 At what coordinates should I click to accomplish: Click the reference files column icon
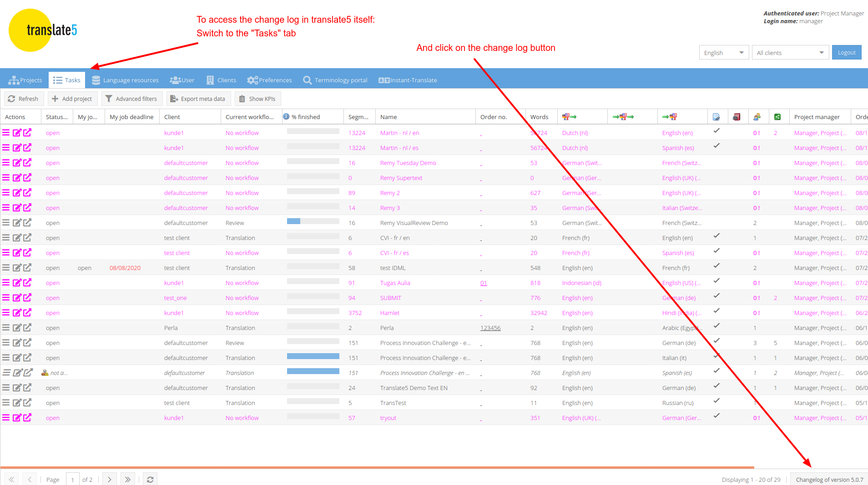717,117
